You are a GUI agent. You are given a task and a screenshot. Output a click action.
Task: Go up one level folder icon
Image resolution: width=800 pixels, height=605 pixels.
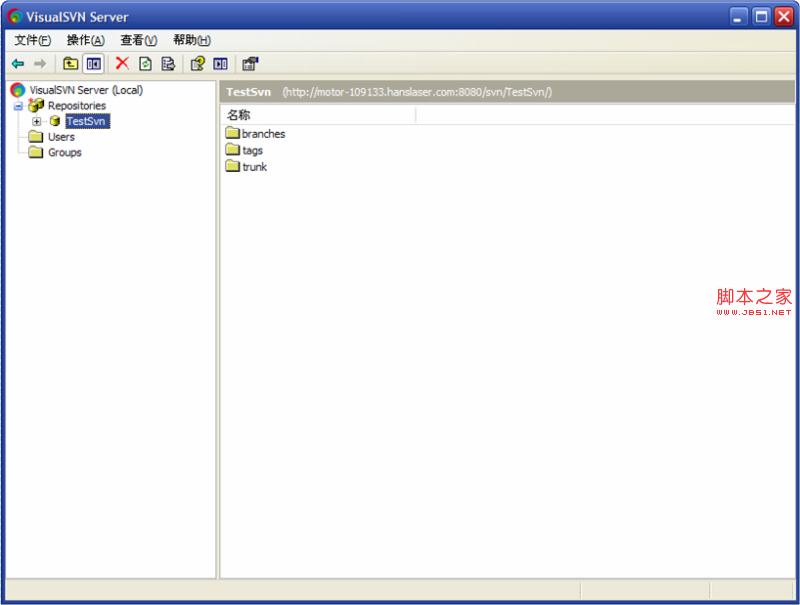click(70, 64)
